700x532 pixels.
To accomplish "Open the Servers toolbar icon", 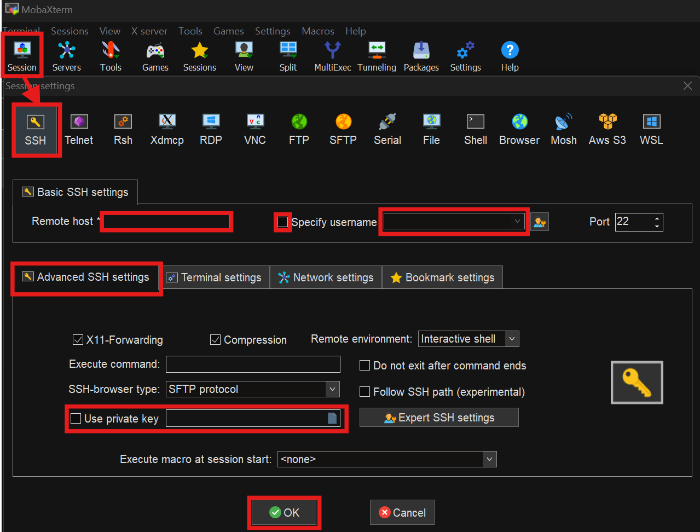I will [67, 56].
